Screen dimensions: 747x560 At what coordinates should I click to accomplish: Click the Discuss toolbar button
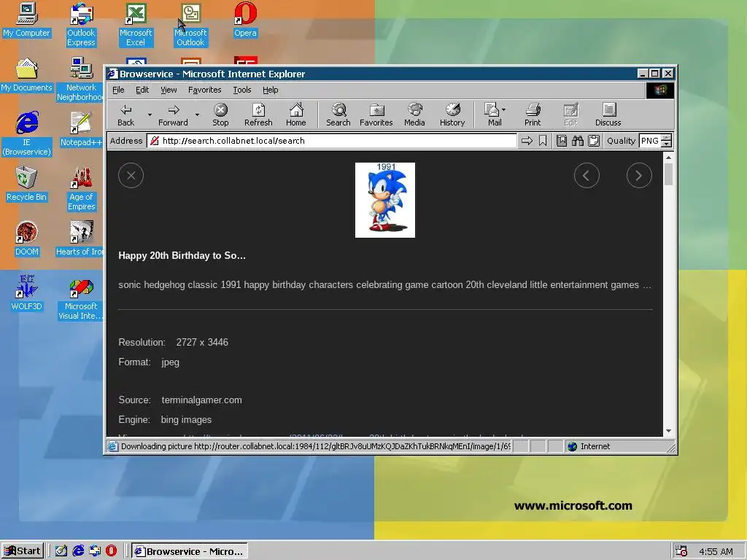(x=608, y=114)
